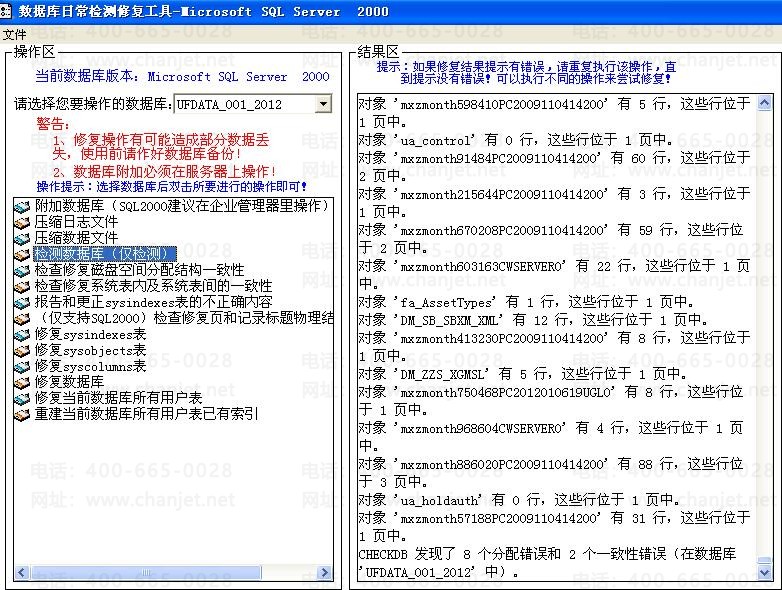Click the 'fa_AssetTypes' result line

click(526, 302)
